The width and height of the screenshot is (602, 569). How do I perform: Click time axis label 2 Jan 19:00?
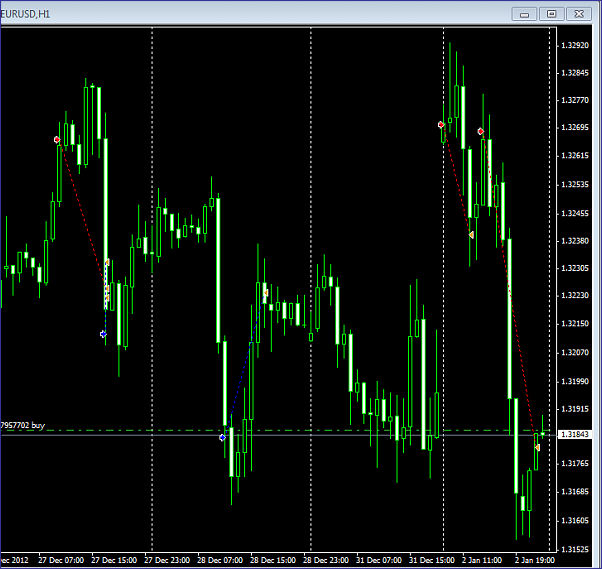pyautogui.click(x=535, y=560)
